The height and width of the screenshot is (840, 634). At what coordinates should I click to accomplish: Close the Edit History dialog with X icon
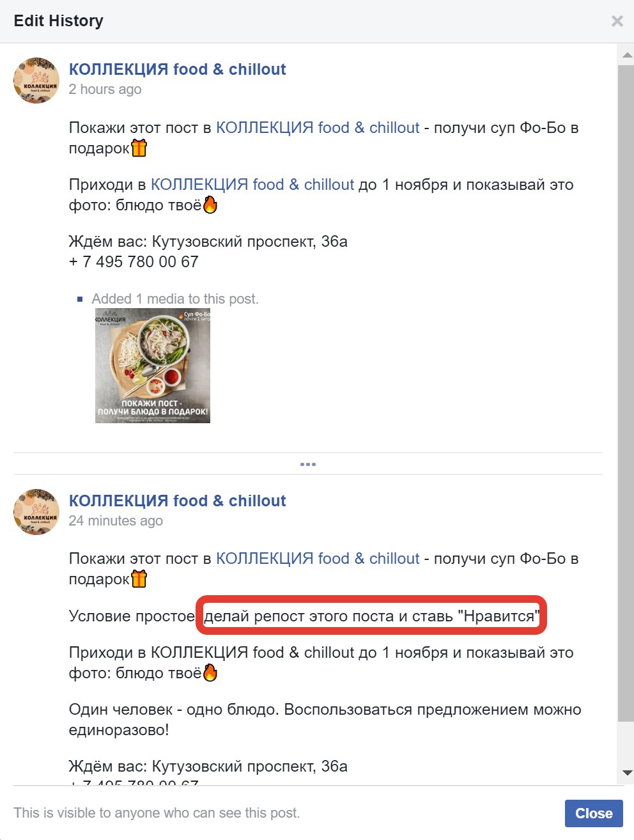[x=617, y=21]
